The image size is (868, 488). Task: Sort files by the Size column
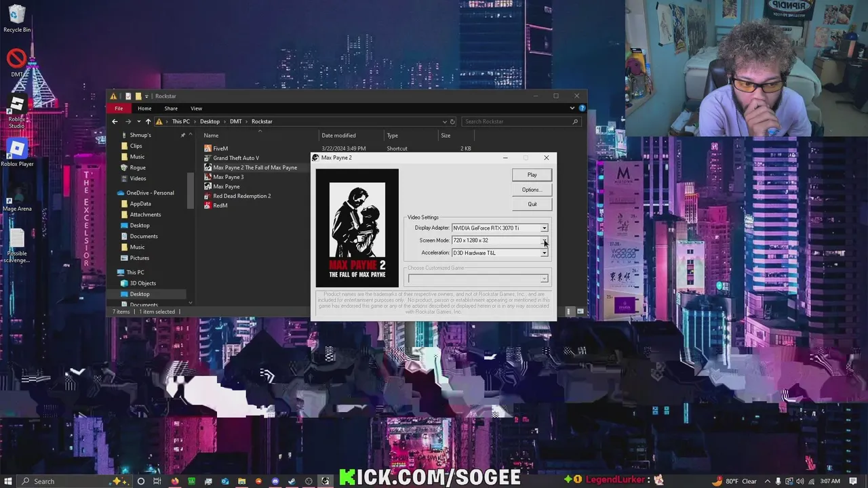point(446,136)
